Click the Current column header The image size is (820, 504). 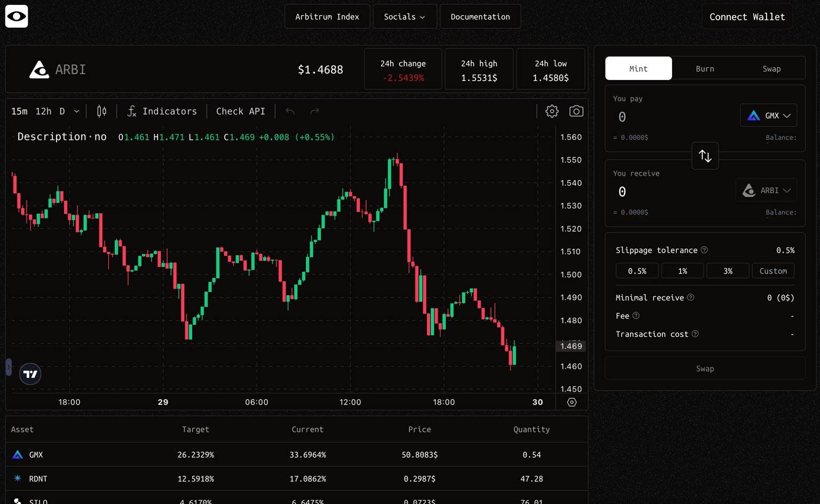pos(307,429)
